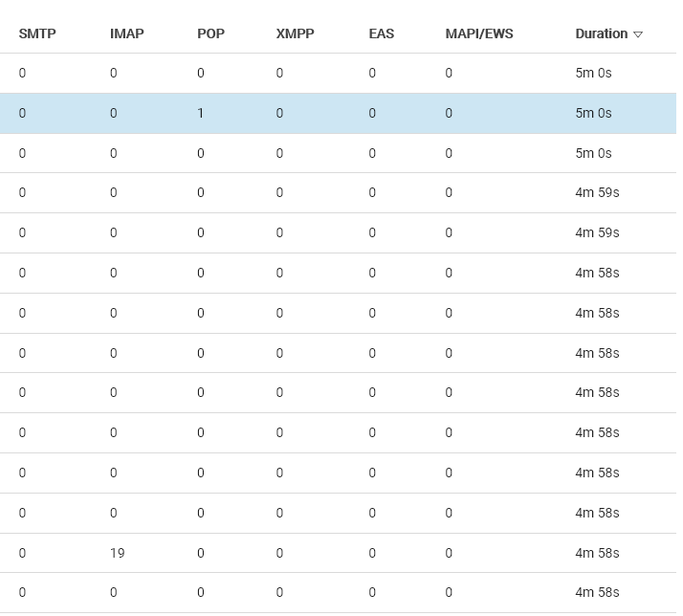This screenshot has width=683, height=616.
Task: Select the IMAP cell showing 19
Action: click(118, 553)
